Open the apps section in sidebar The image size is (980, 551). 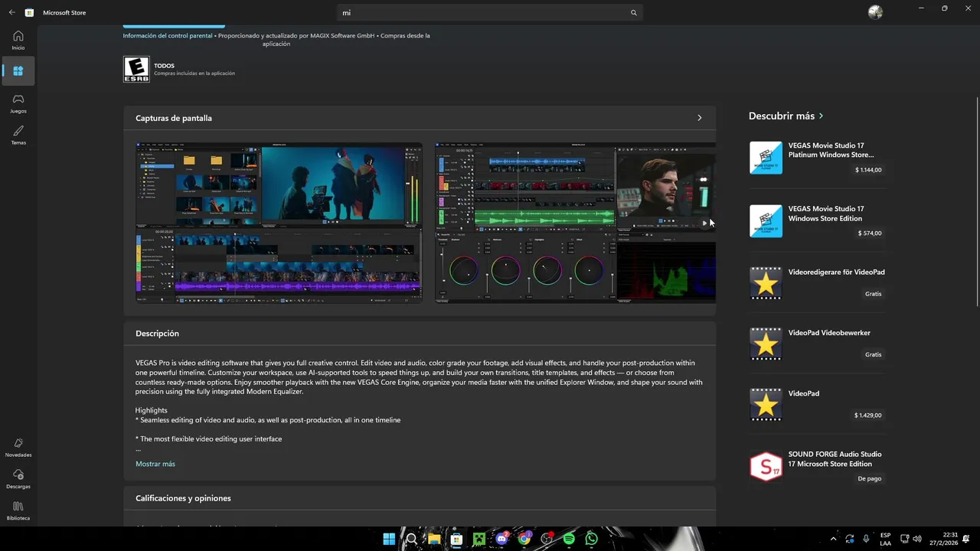click(x=18, y=71)
